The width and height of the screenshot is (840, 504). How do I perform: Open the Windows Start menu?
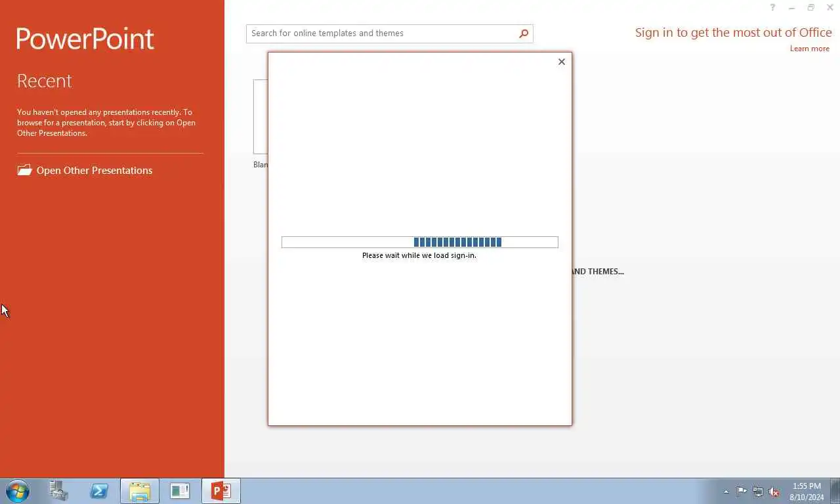(x=17, y=491)
